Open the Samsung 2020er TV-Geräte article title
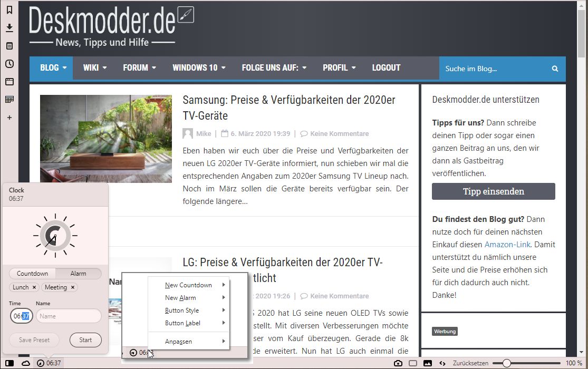This screenshot has width=588, height=369. pos(289,108)
